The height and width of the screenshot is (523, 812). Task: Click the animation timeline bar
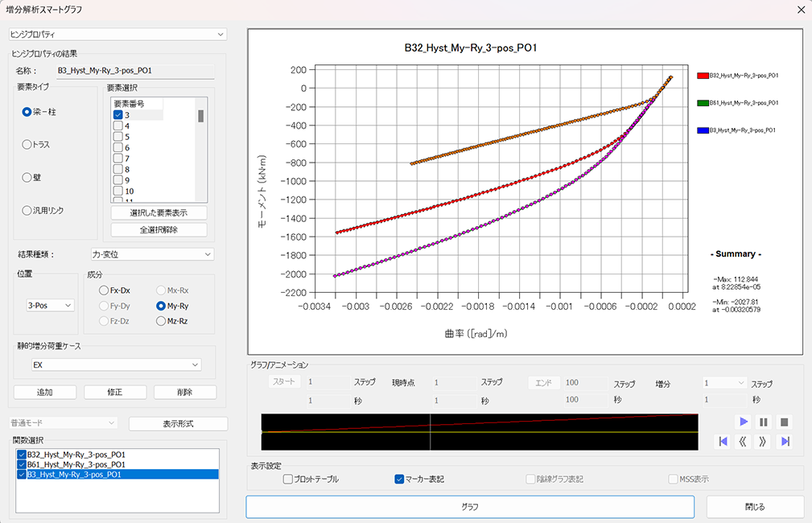tap(479, 432)
